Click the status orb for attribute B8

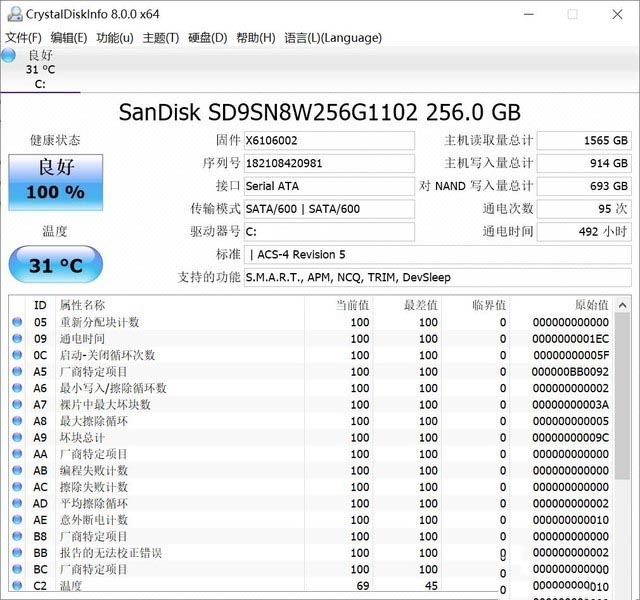point(17,536)
